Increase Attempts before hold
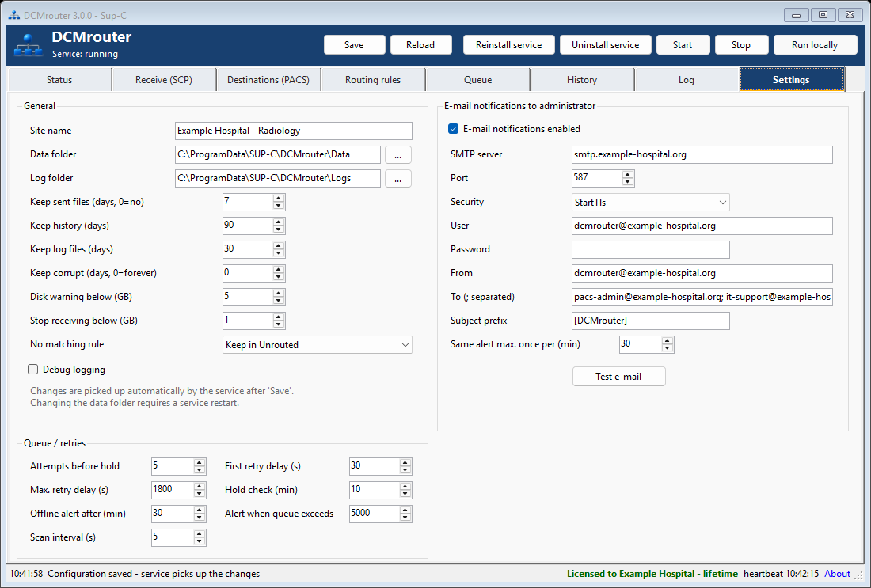This screenshot has width=871, height=588. tap(200, 463)
